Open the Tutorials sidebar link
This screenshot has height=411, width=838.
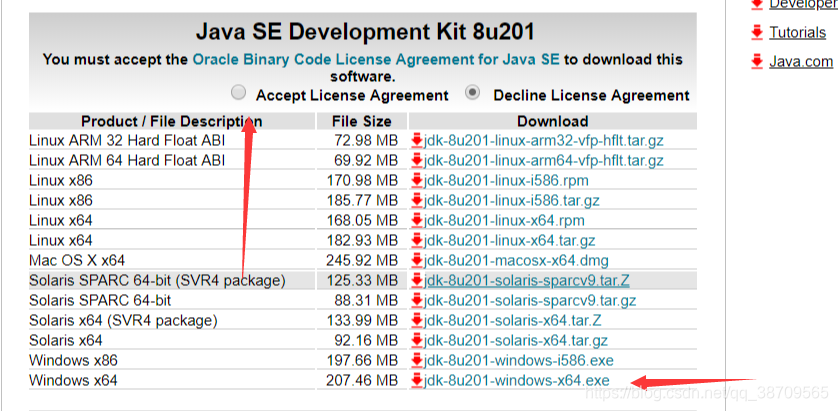797,33
